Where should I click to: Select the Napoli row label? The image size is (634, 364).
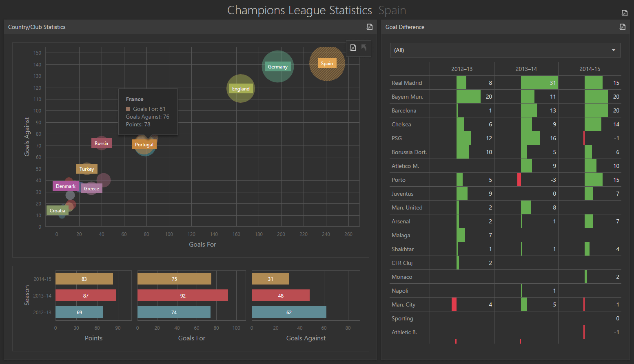(x=400, y=291)
